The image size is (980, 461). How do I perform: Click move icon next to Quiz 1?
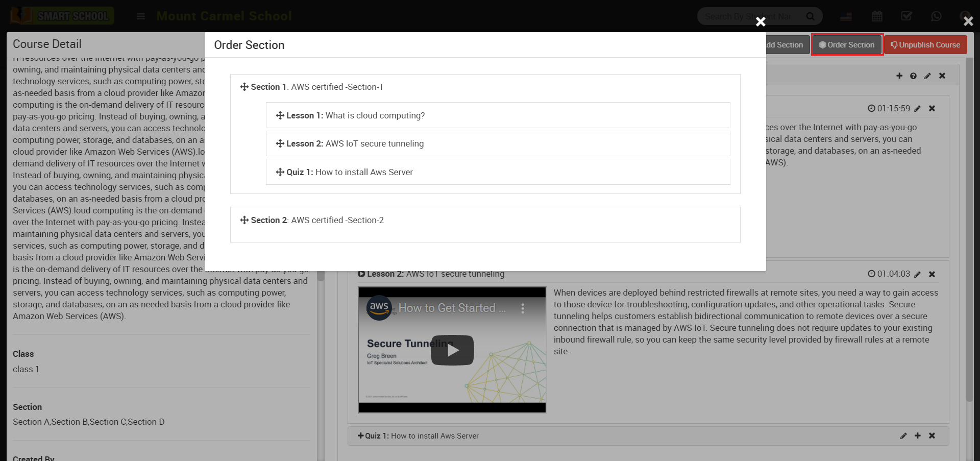pyautogui.click(x=280, y=172)
